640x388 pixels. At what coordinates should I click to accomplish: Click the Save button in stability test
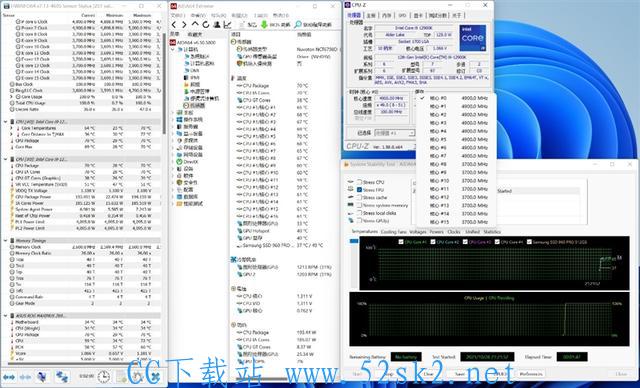460,374
